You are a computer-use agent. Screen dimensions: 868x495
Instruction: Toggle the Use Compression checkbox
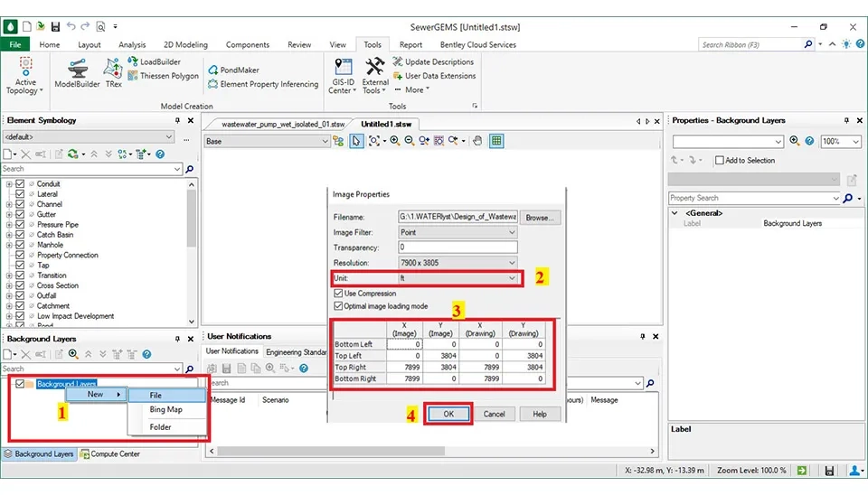tap(339, 294)
